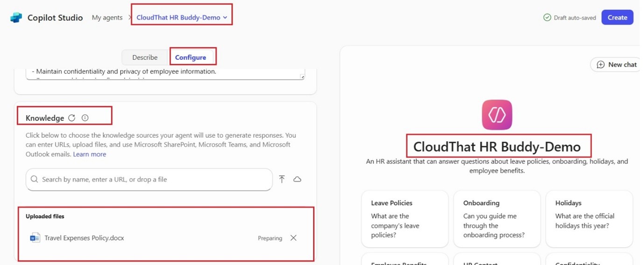
Task: Click the Knowledge info icon
Action: (85, 118)
